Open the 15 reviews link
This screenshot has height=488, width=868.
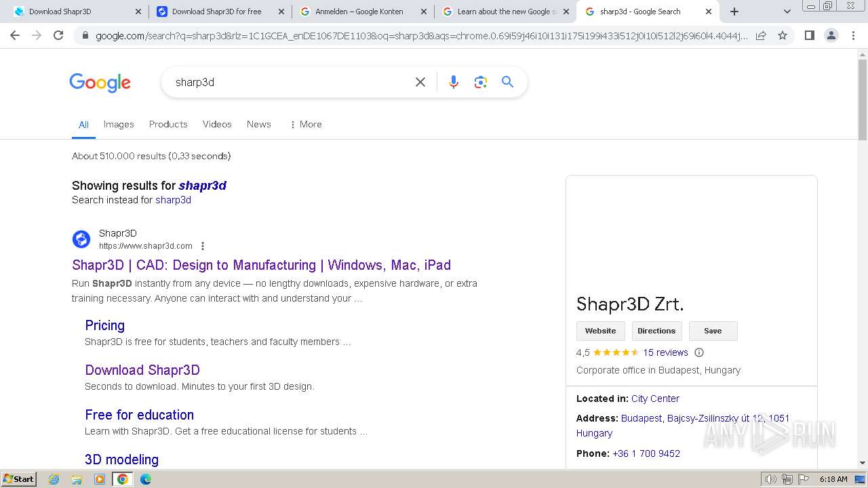[665, 352]
